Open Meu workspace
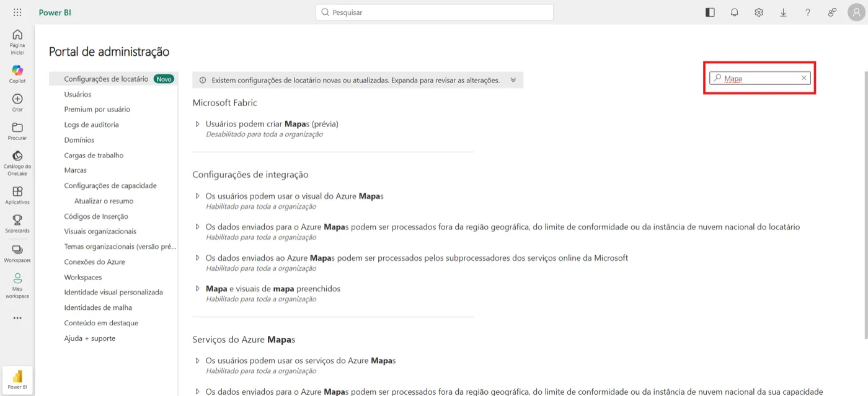Viewport: 868px width, 396px height. 17,286
